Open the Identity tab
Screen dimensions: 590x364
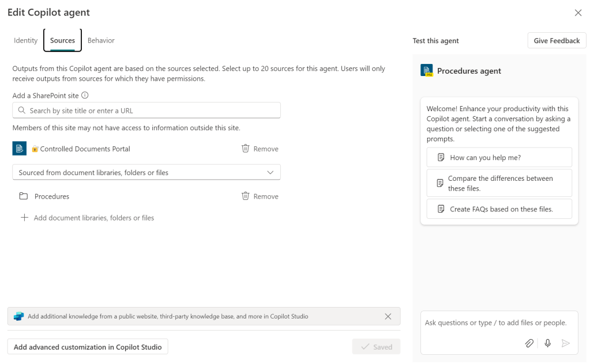(26, 40)
